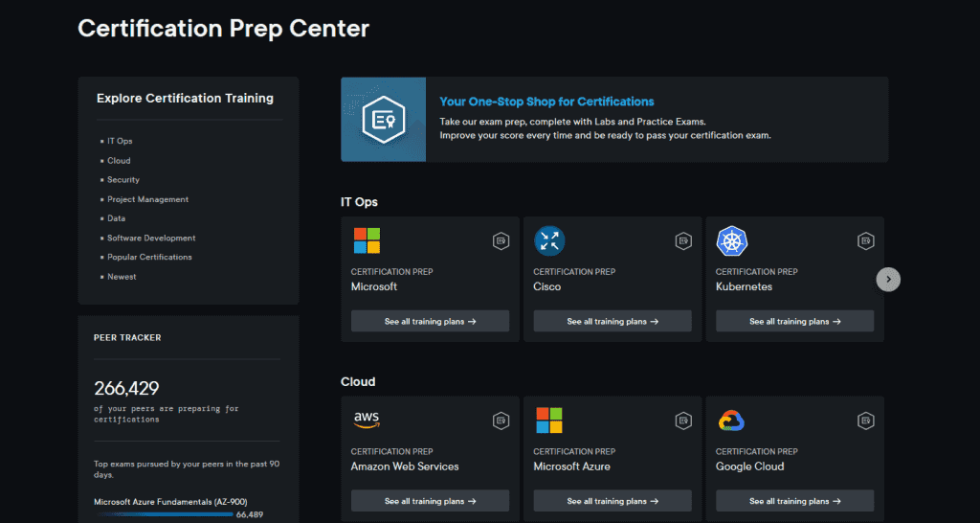Screen dimensions: 980x523
Task: Click the Microsoft card title text
Action: point(374,286)
